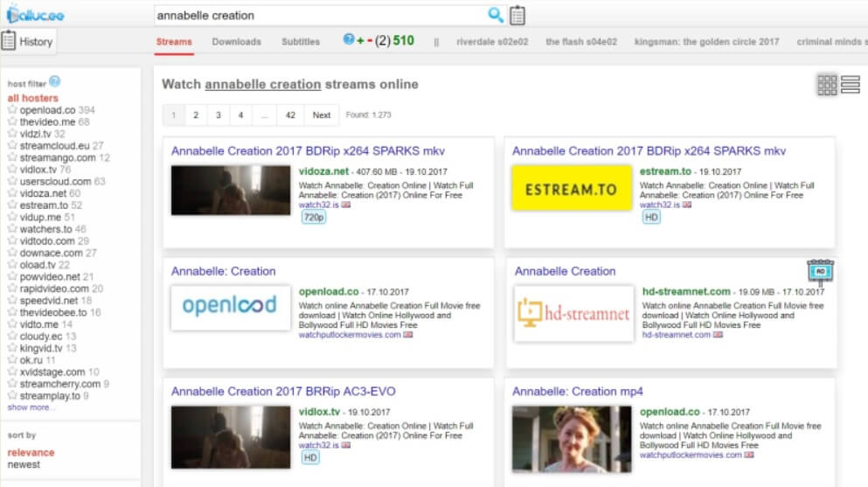Filter by rapidvideo.com hoster
The image size is (868, 487).
point(54,289)
